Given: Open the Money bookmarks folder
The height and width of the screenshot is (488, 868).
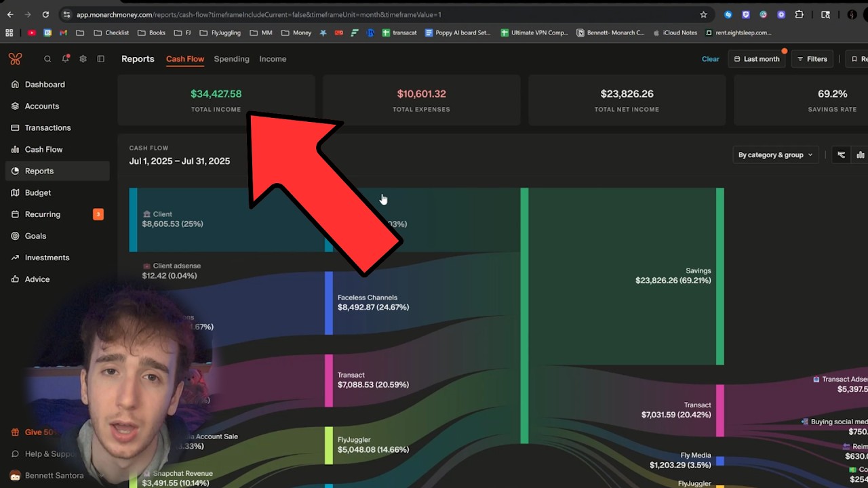Looking at the screenshot, I should (296, 33).
